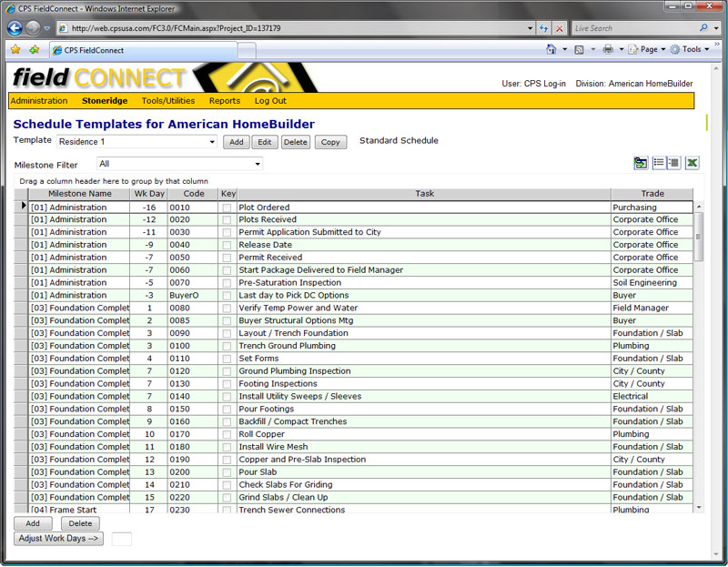Expand the Home button dropdown arrow

pos(564,49)
